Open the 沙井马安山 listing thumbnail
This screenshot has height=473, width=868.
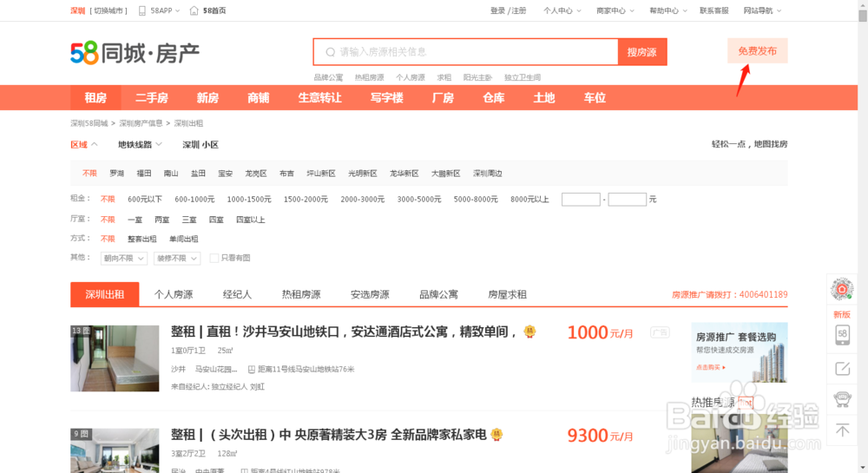[115, 358]
